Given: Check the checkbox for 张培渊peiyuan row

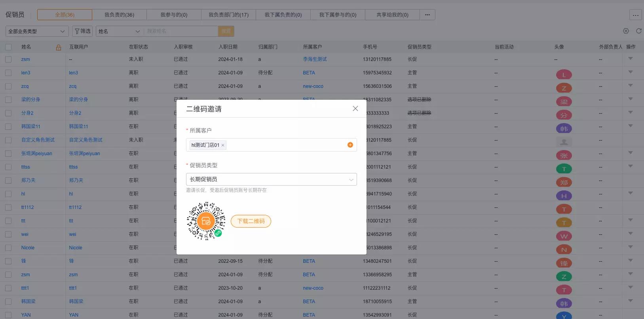Looking at the screenshot, I should pos(8,154).
